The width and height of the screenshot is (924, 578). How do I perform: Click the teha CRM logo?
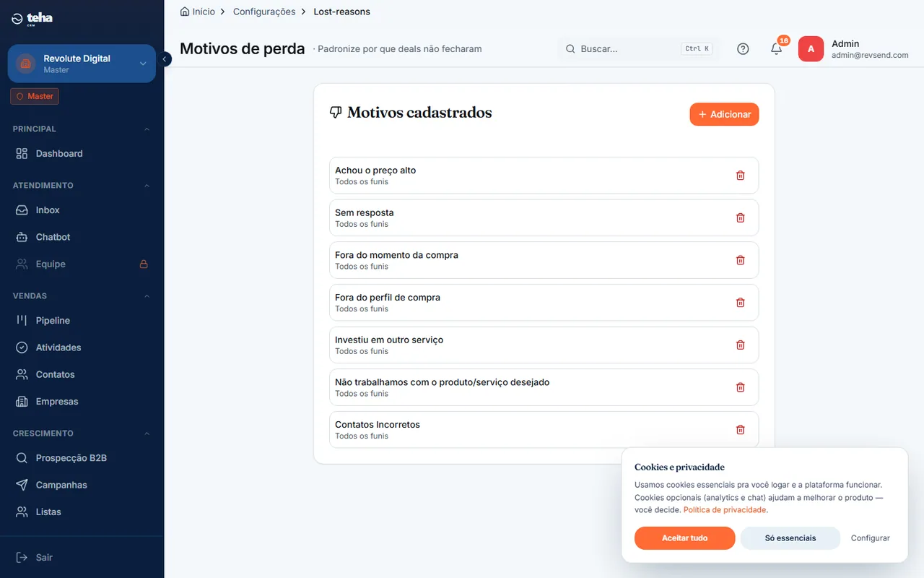[x=32, y=19]
